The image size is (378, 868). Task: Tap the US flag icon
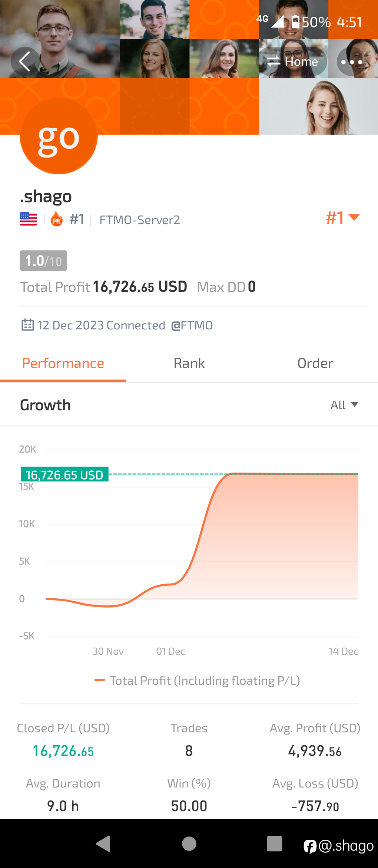29,219
